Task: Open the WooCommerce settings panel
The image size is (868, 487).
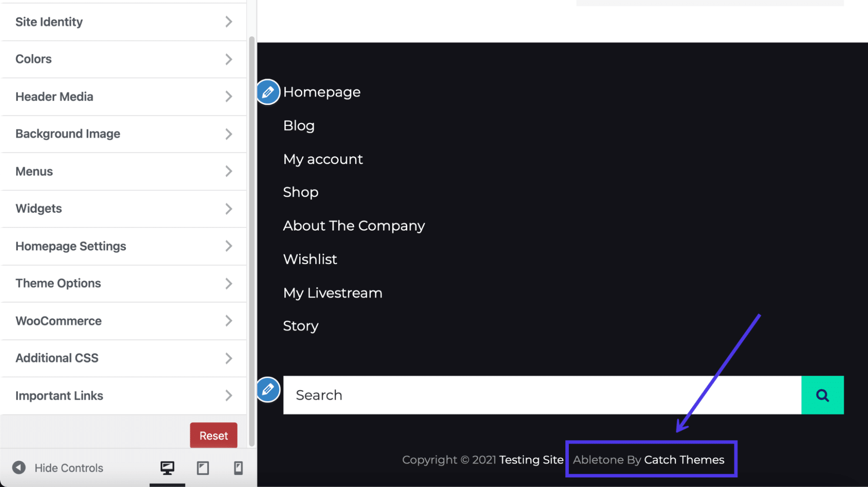Action: click(122, 321)
